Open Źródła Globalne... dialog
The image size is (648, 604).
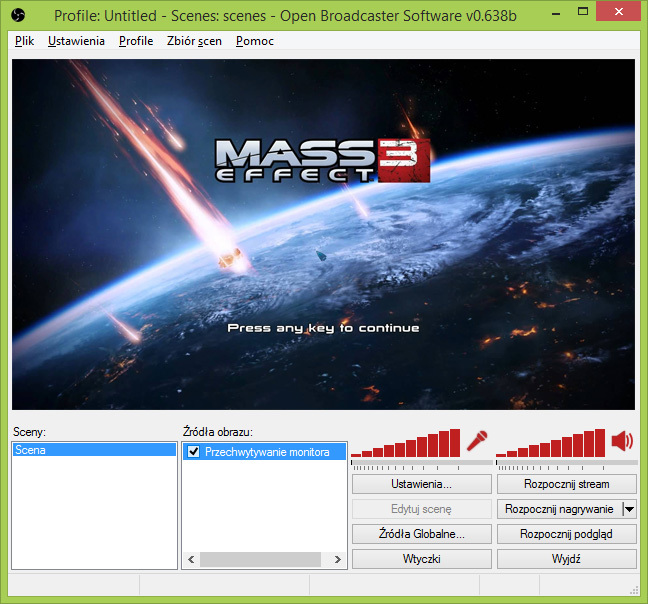tap(422, 534)
